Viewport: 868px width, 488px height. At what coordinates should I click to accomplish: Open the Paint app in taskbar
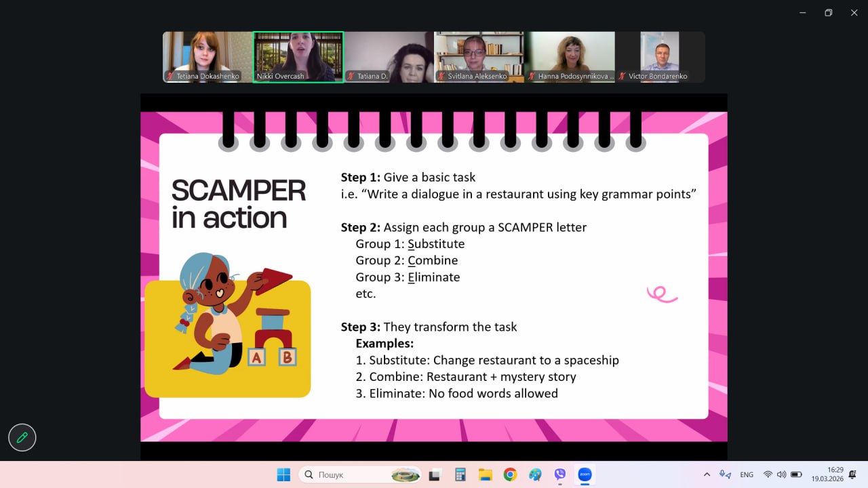click(x=535, y=474)
